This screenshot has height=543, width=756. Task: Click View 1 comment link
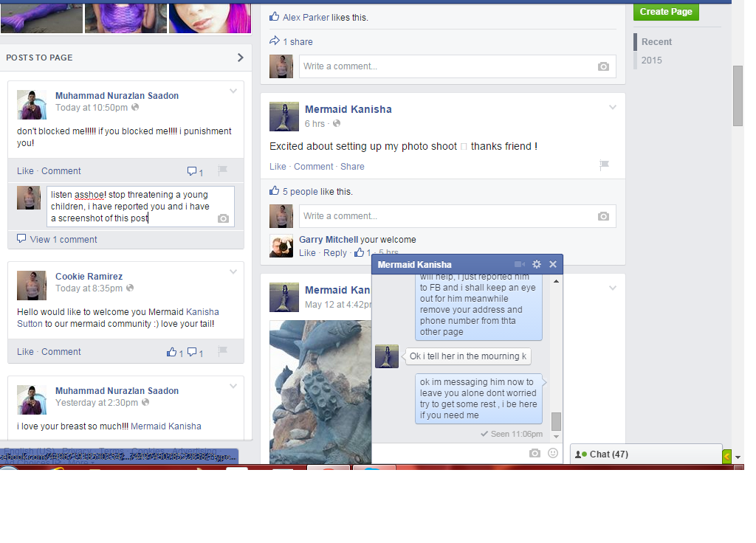[x=63, y=239]
